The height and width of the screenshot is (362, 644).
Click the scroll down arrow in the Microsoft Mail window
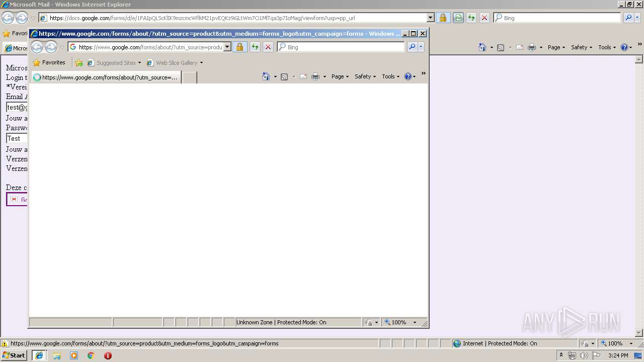[639, 332]
